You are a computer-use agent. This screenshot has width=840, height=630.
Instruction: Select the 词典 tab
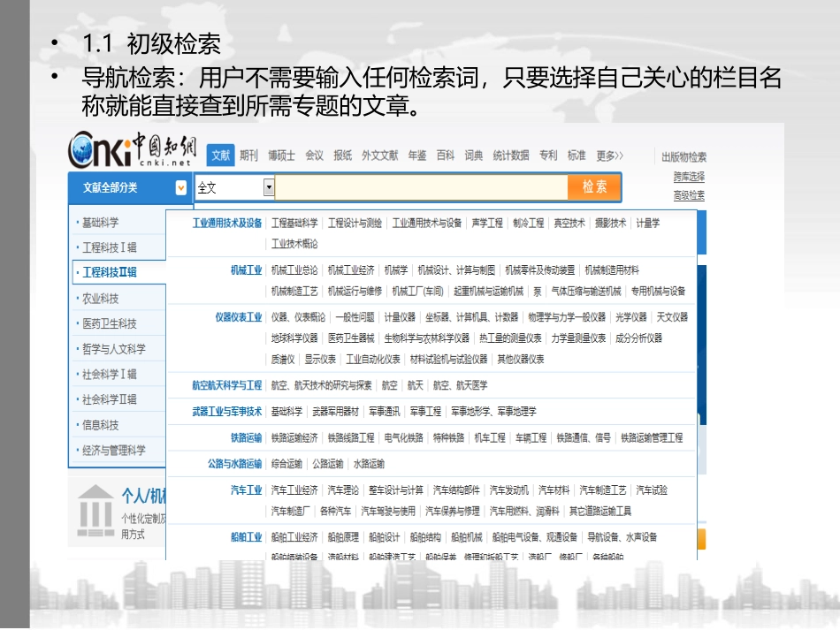click(474, 156)
